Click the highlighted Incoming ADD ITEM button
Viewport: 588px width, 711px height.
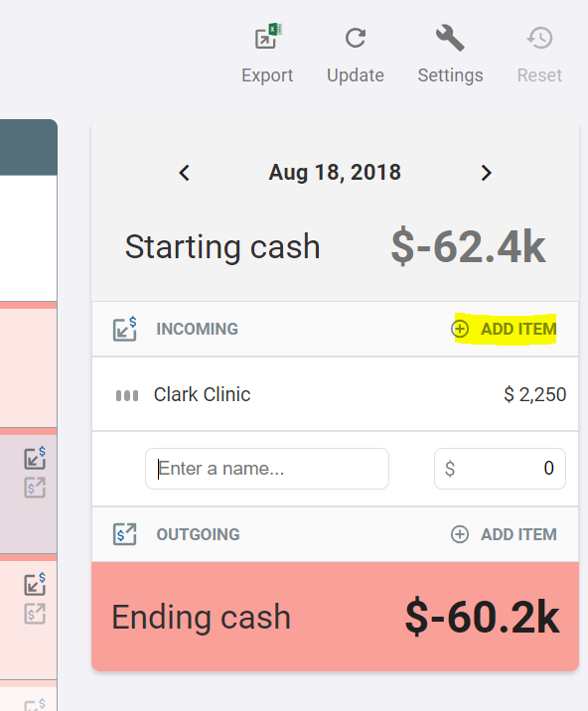(504, 329)
